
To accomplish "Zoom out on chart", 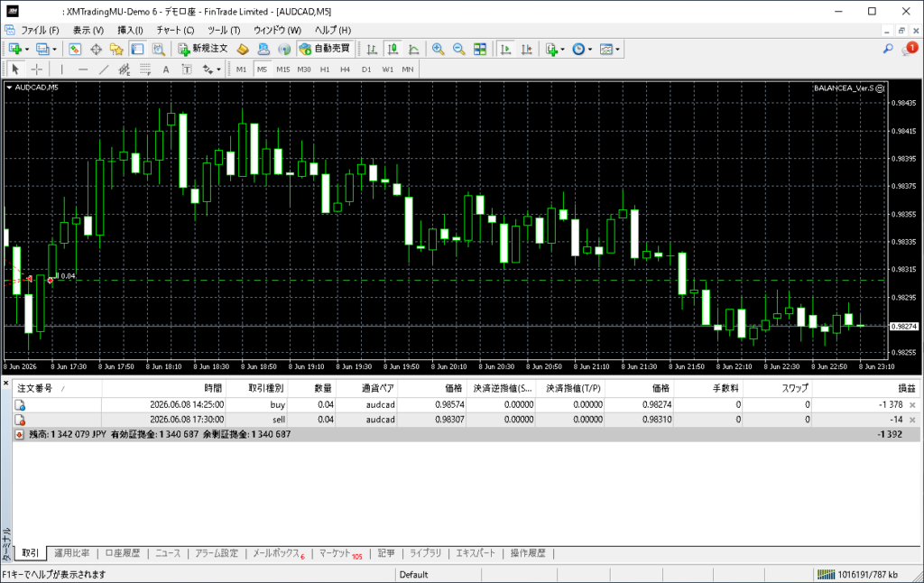I will [x=459, y=49].
